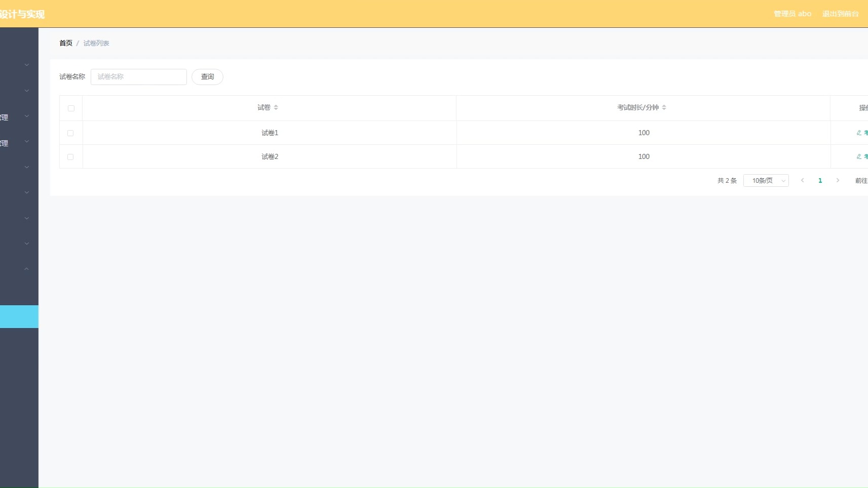Click the 试卷1 name cell
Viewport: 868px width, 488px height.
tap(270, 133)
